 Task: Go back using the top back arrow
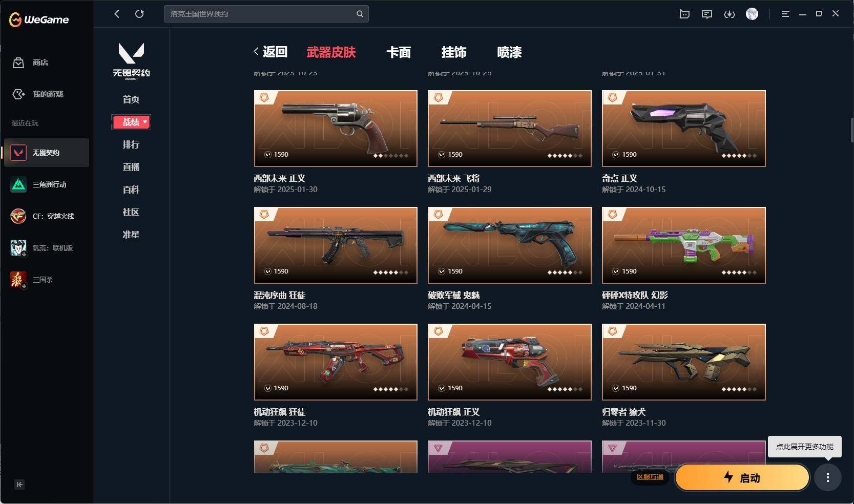coord(117,14)
